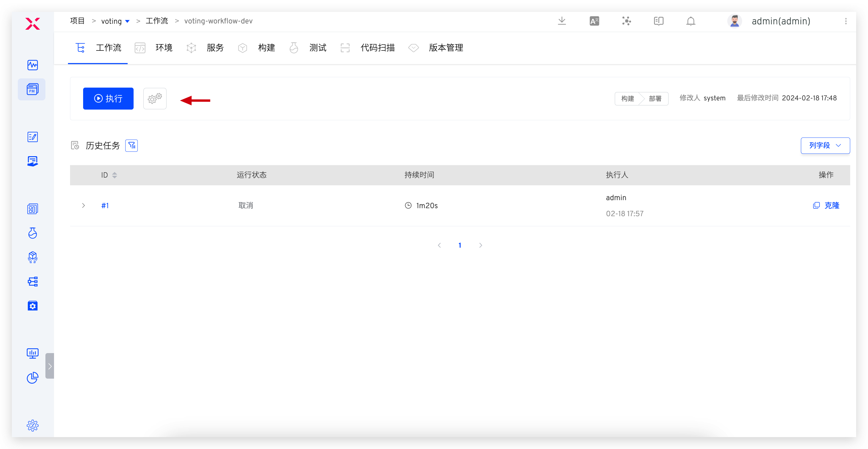Open system settings gear in sidebar

coord(32,426)
